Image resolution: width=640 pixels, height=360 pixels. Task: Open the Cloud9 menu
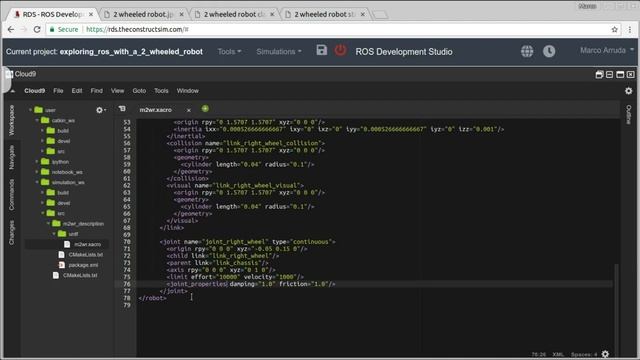[34, 91]
